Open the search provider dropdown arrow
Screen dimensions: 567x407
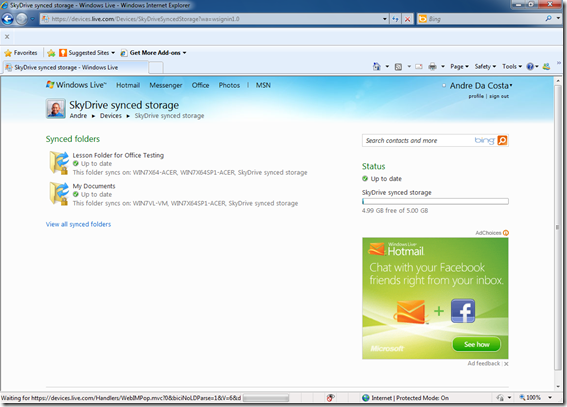[x=559, y=18]
